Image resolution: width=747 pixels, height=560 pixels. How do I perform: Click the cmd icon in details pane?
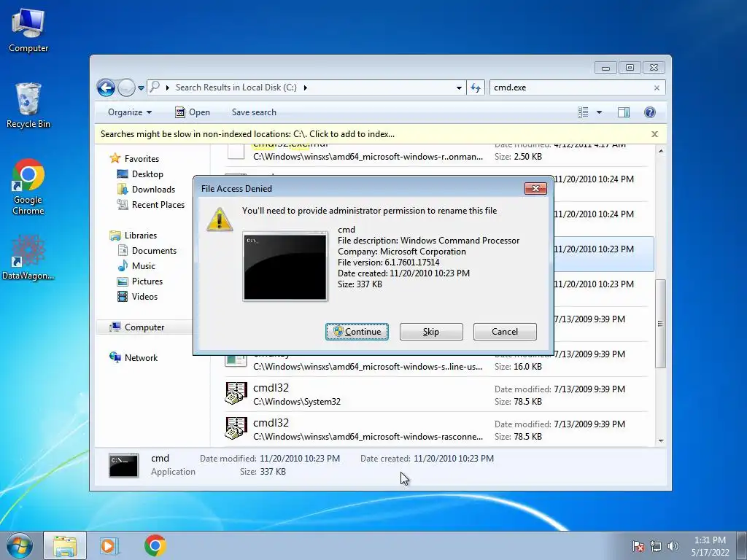(124, 465)
